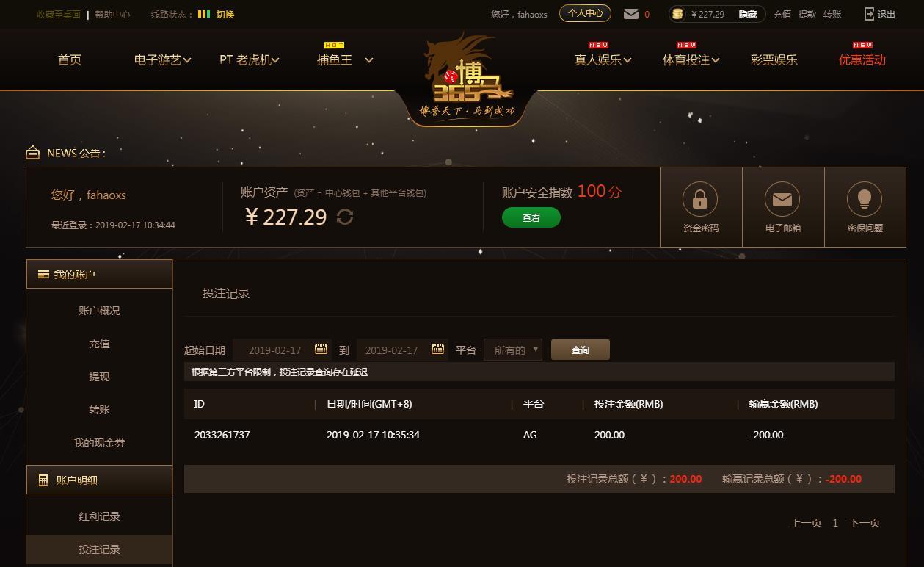Expand the 平台 所有的 dropdown

(513, 350)
